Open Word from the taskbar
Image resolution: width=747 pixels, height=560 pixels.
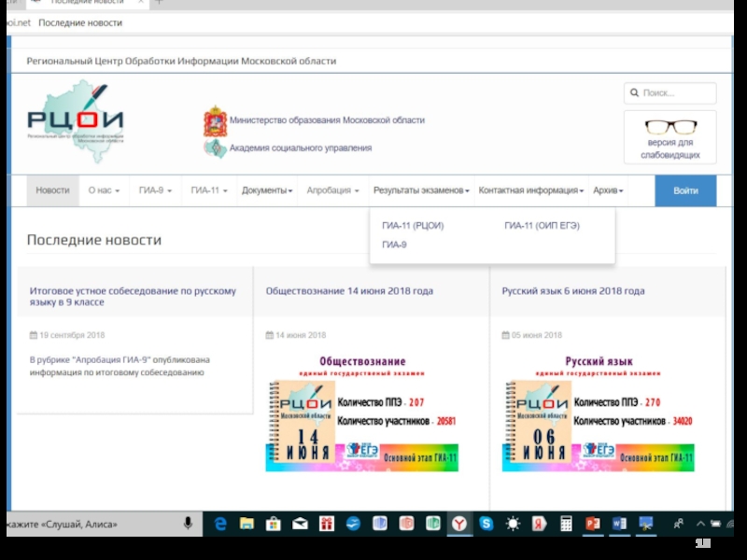click(618, 525)
